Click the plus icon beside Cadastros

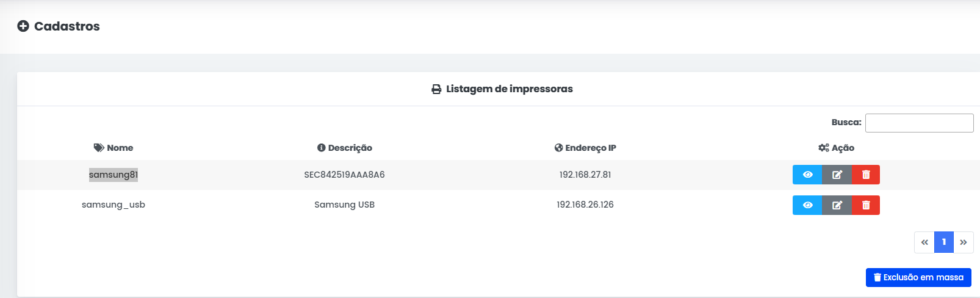(23, 26)
